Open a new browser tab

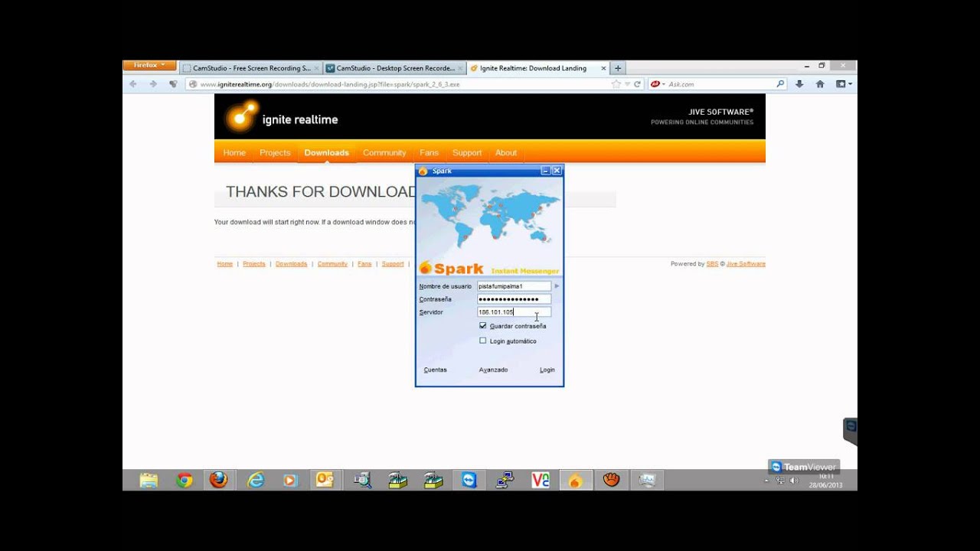pyautogui.click(x=618, y=68)
